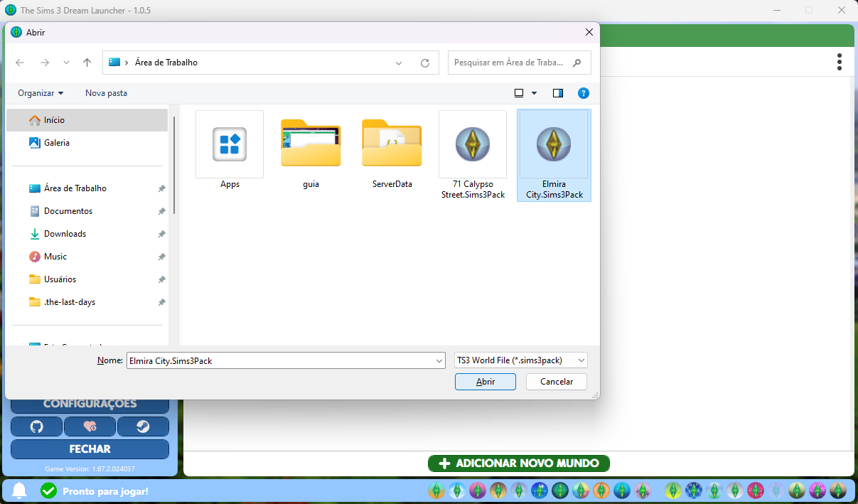Click the green checkmark status icon

[48, 490]
